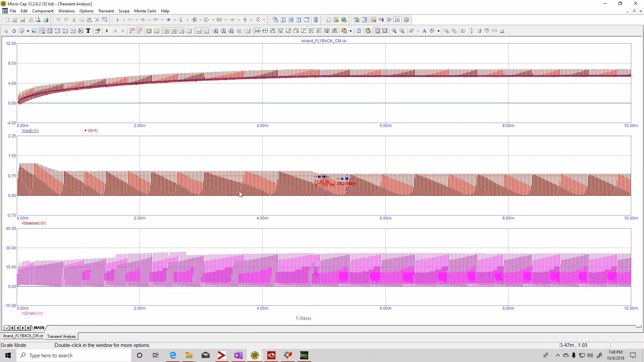Viewport: 644px width, 362px height.
Task: Click the ground component icon
Action: pos(117,20)
